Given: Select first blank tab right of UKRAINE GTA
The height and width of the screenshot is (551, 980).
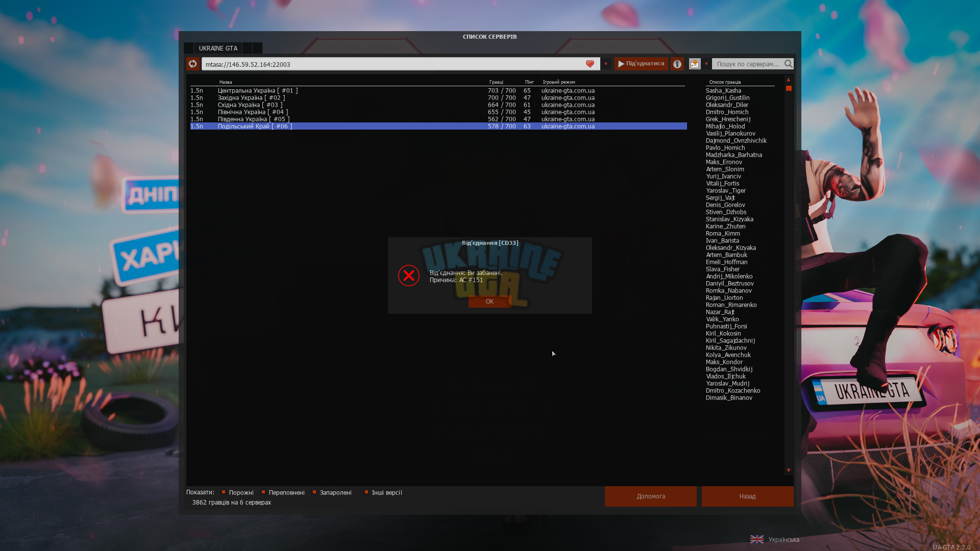Looking at the screenshot, I should (x=247, y=48).
